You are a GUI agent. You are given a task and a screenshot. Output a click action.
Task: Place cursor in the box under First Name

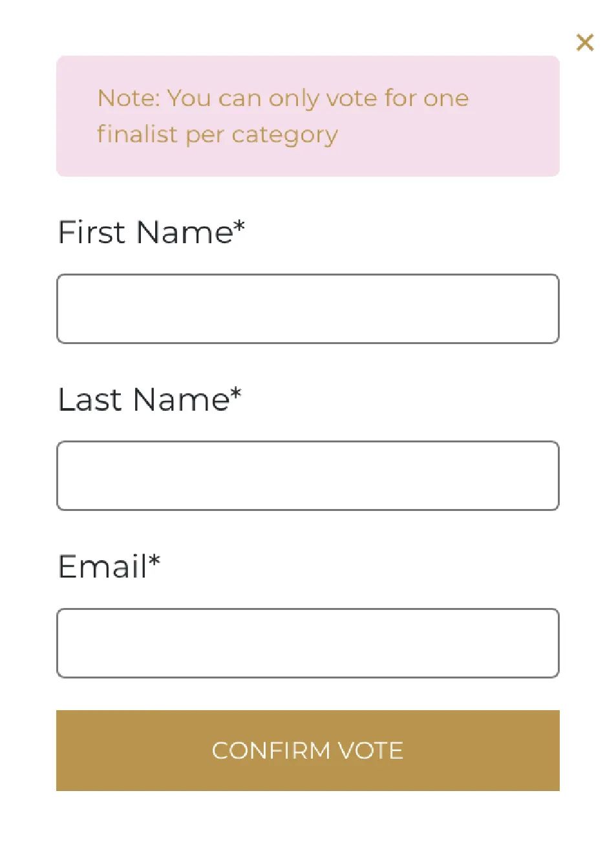(308, 309)
